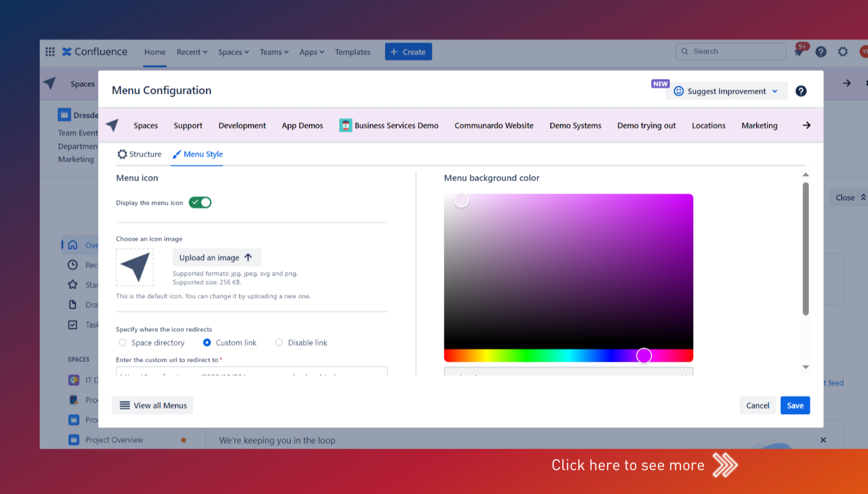The width and height of the screenshot is (868, 494).
Task: Click Marketing in the menu preview
Action: [x=759, y=125]
